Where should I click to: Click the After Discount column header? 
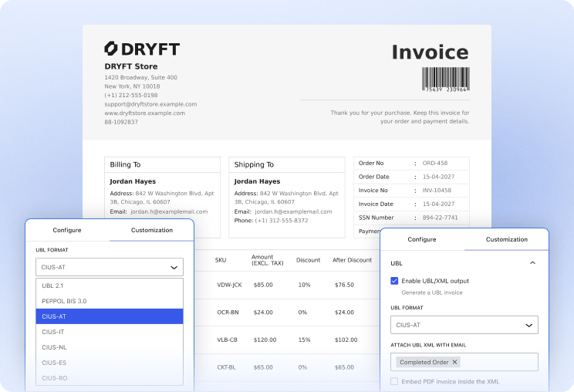coord(352,260)
